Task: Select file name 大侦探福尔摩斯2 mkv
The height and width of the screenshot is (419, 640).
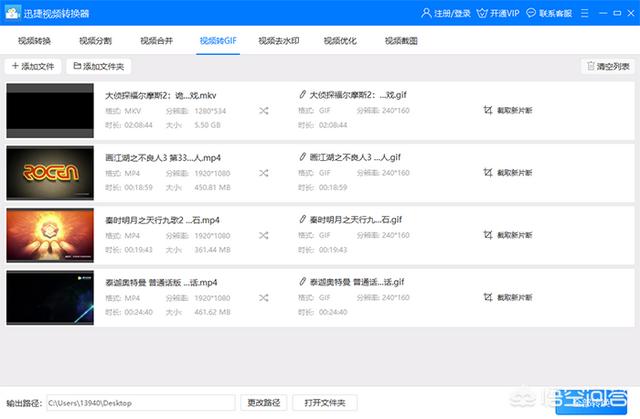Action: (161, 95)
